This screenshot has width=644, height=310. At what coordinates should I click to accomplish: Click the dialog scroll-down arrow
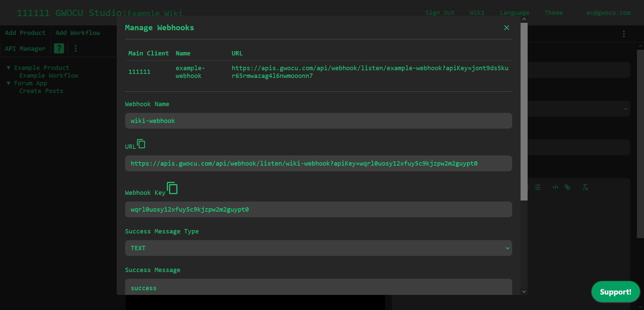point(524,292)
